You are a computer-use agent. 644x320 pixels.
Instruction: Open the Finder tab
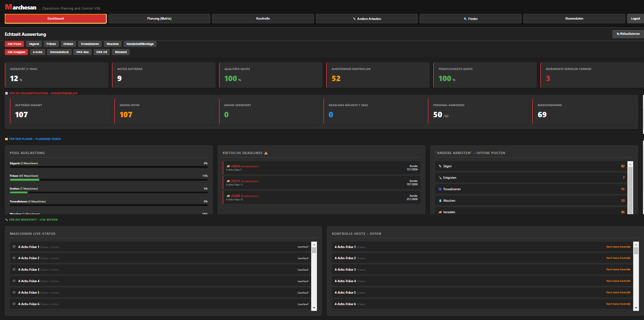click(x=470, y=19)
